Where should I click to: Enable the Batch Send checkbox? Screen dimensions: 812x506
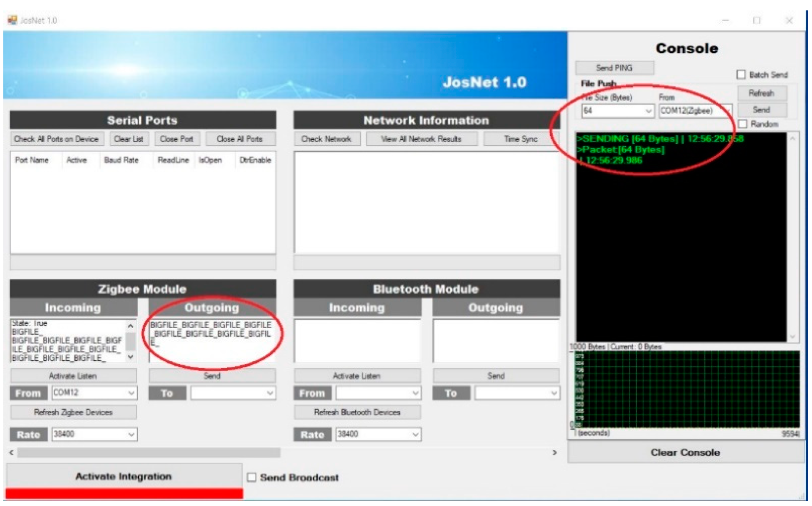741,75
